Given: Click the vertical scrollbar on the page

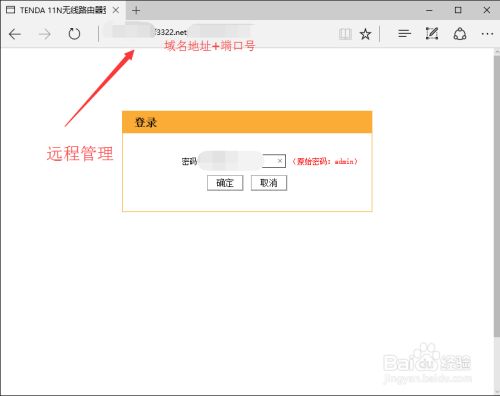Looking at the screenshot, I should (x=497, y=196).
